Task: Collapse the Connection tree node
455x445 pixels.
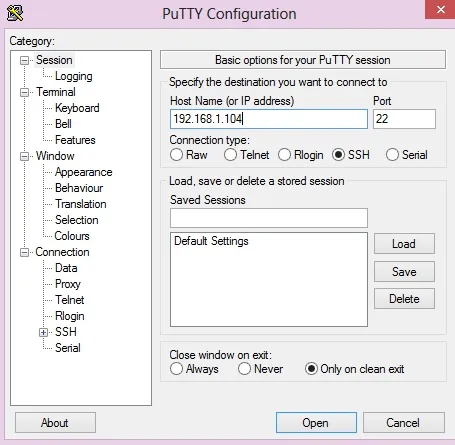Action: [x=24, y=252]
